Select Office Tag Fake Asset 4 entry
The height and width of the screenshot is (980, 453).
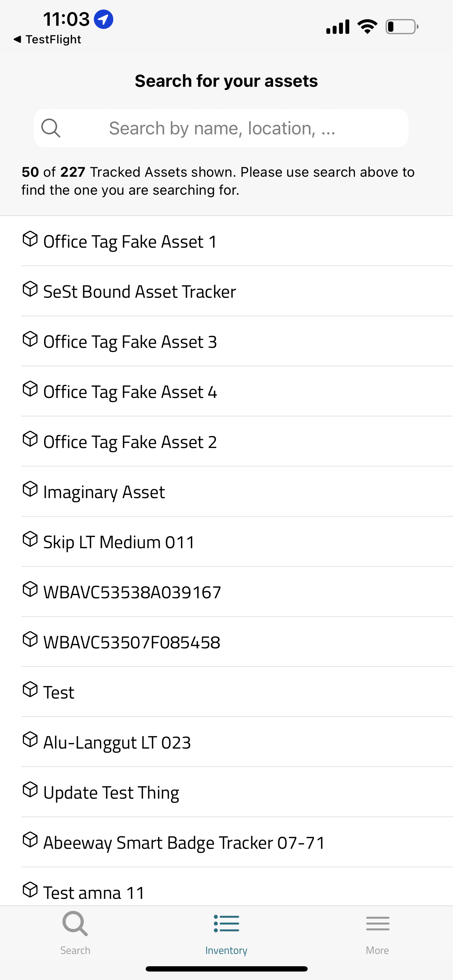[x=130, y=392]
